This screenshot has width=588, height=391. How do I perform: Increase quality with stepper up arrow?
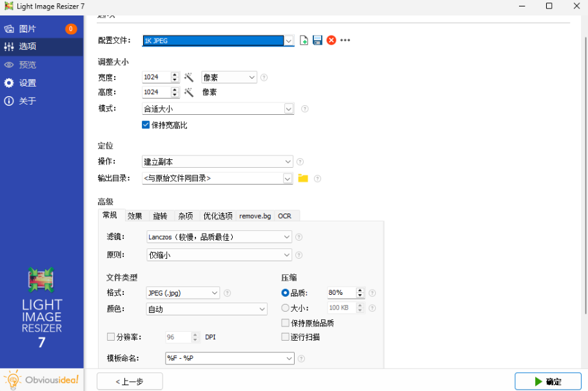click(360, 290)
